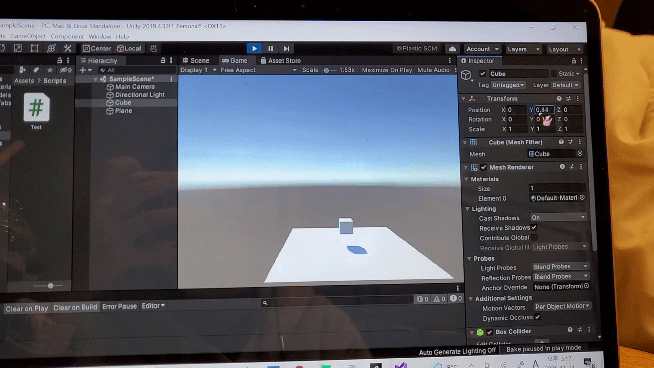Toggle Clear on Play in Console

(x=27, y=309)
